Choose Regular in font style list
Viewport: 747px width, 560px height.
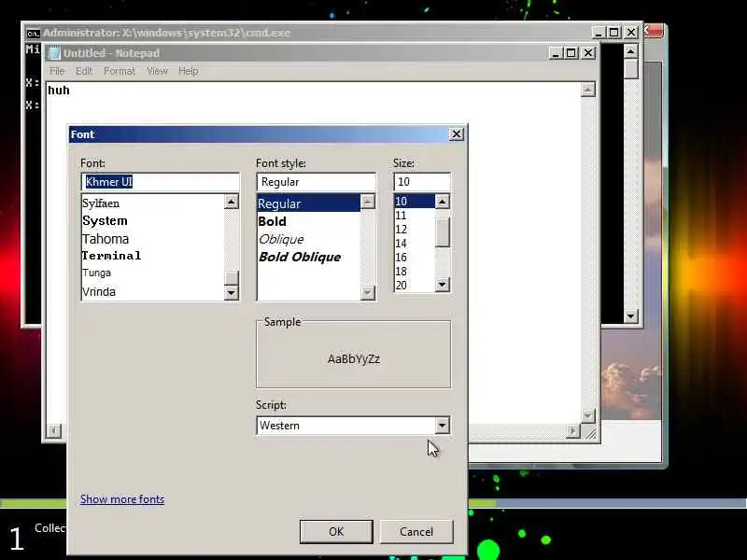click(x=309, y=203)
